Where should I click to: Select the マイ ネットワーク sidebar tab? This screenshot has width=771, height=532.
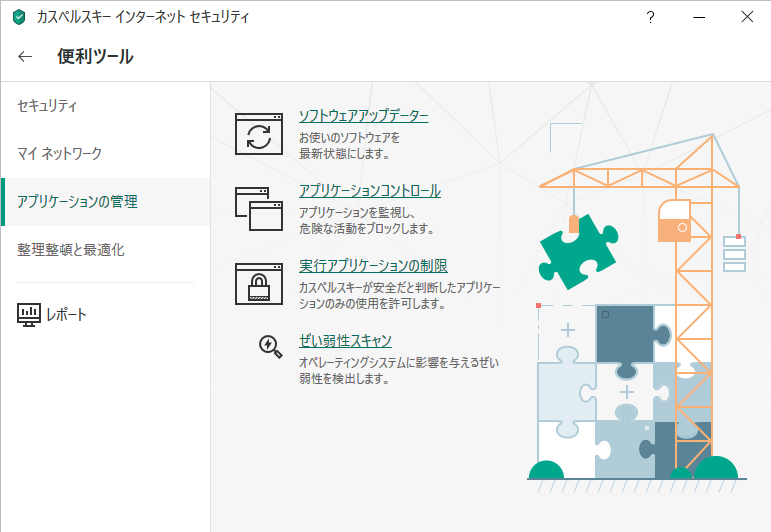(105, 153)
